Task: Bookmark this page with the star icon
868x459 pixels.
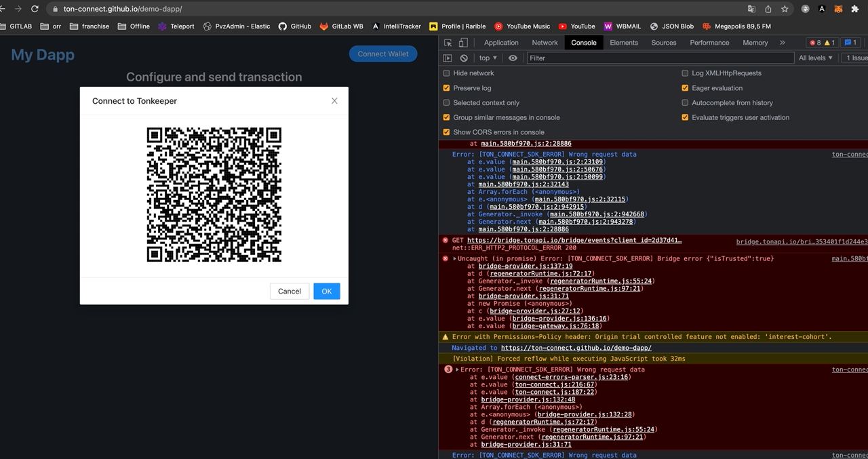Action: [x=785, y=9]
